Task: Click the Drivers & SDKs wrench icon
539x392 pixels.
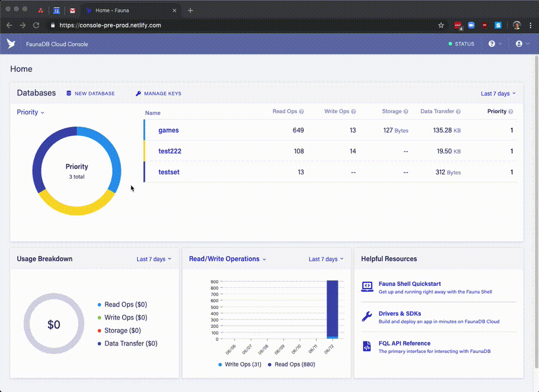Action: coord(367,316)
